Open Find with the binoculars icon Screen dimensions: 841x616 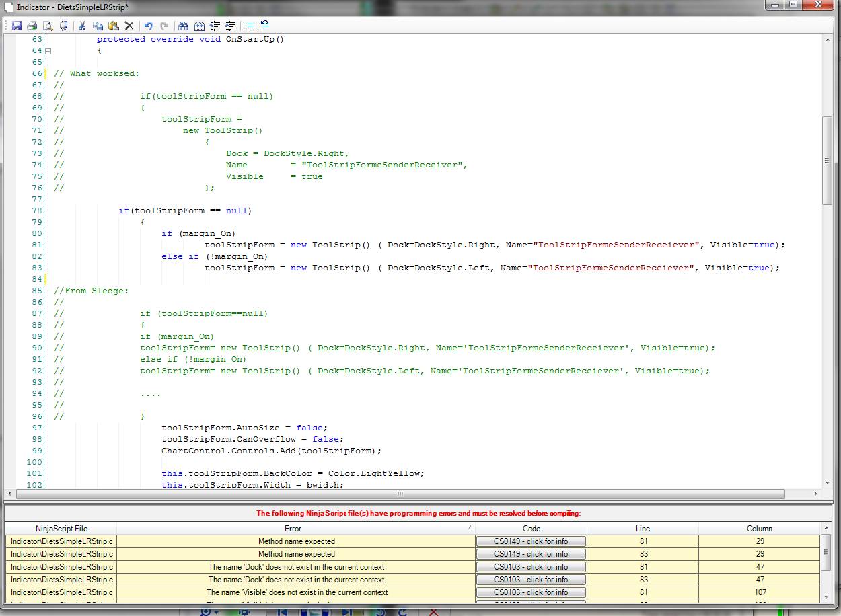183,26
